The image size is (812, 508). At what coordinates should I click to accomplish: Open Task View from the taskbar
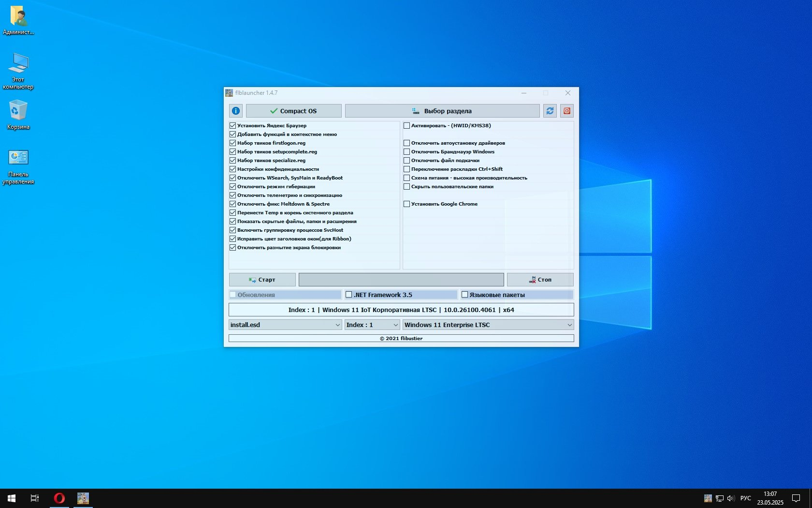click(x=35, y=498)
